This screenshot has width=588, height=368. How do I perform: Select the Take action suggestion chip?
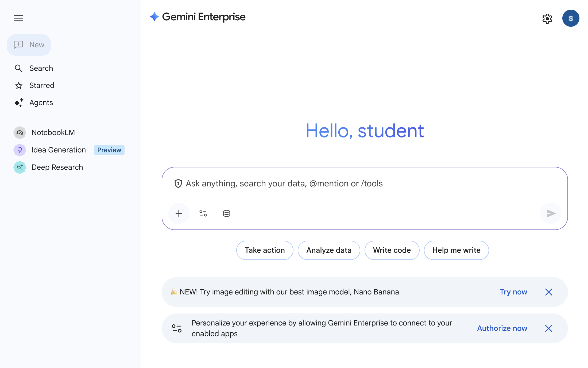265,250
